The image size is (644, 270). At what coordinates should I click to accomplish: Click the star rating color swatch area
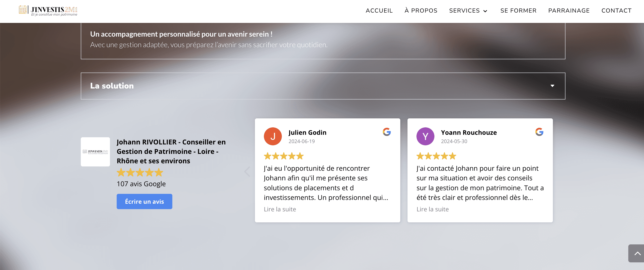(x=139, y=173)
